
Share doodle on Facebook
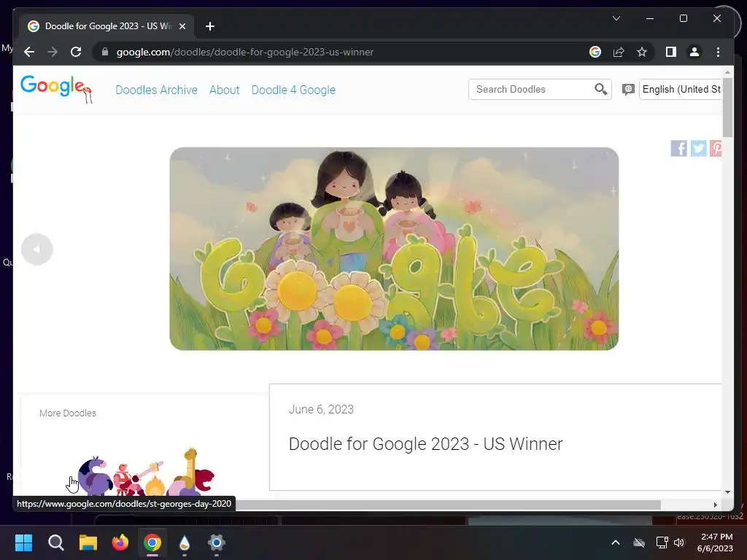pos(679,148)
